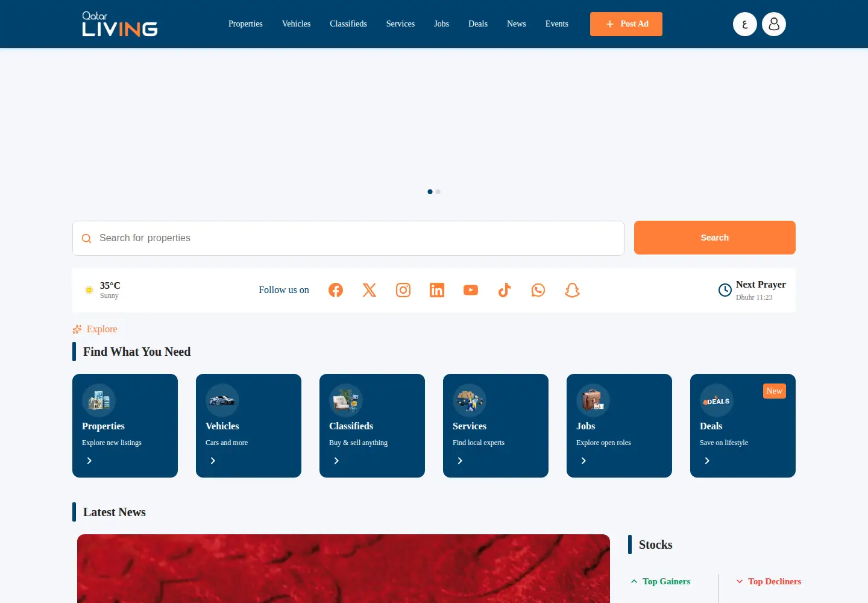Open the WhatsApp social link
Image resolution: width=868 pixels, height=603 pixels.
tap(538, 290)
